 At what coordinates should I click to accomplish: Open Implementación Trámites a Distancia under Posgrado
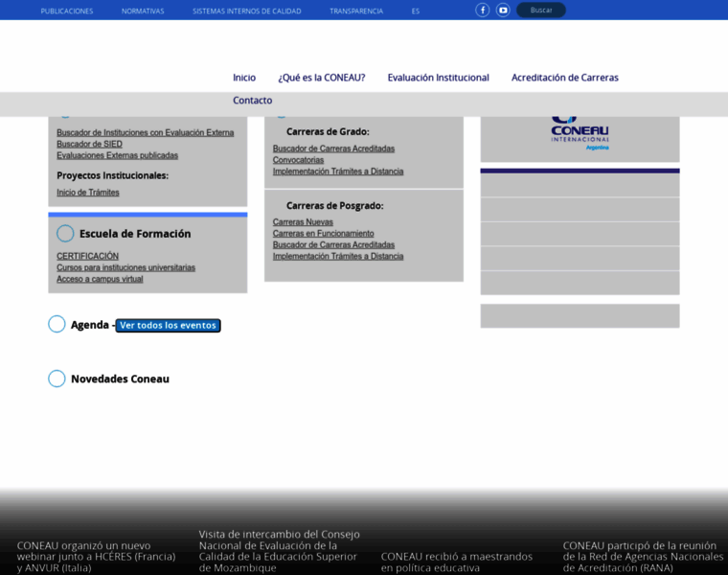[x=338, y=257]
